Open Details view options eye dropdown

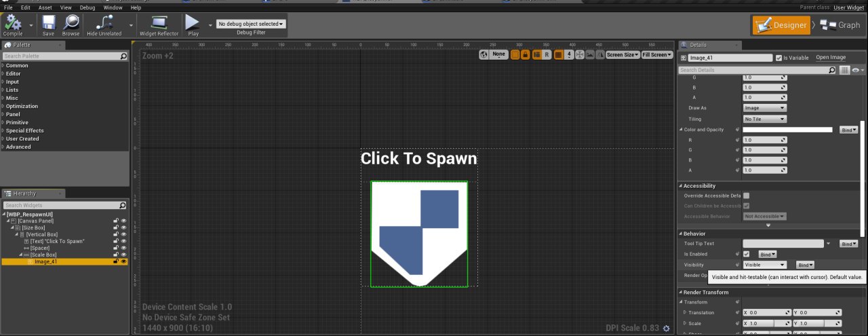pos(858,70)
